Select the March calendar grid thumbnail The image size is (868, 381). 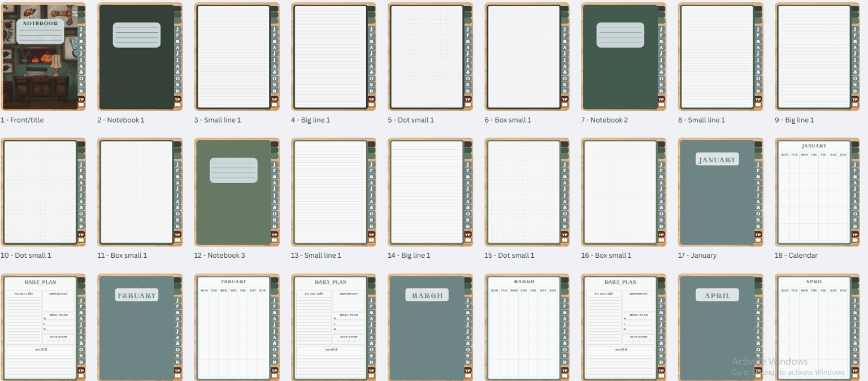[527, 327]
